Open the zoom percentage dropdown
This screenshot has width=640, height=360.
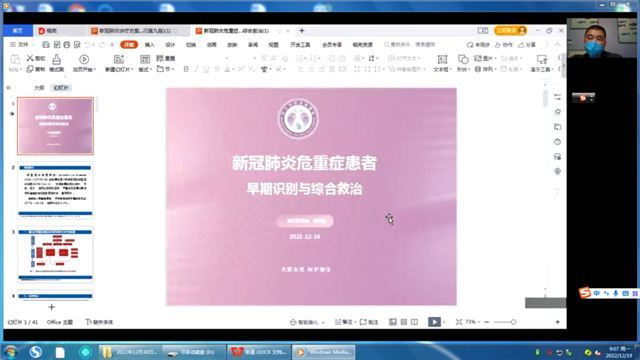click(x=472, y=322)
